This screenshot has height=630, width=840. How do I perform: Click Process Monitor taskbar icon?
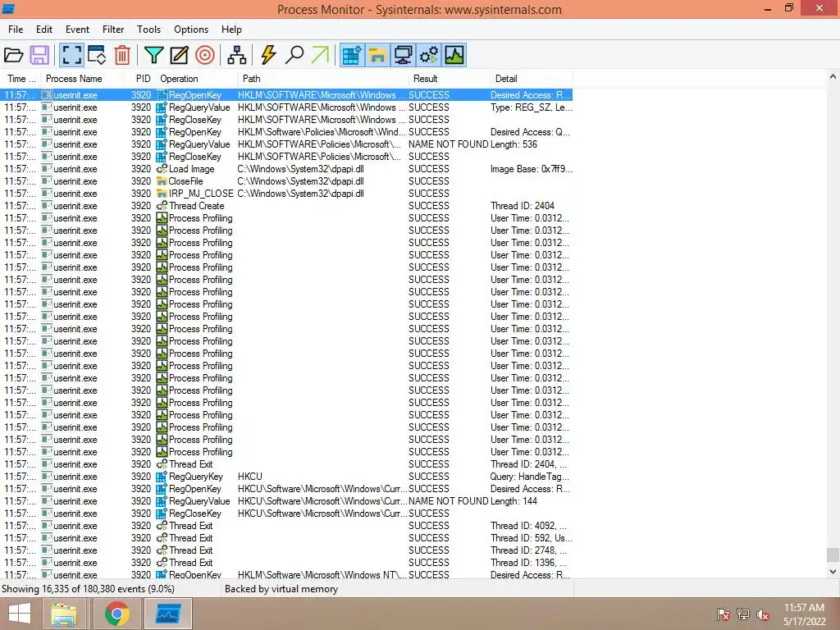click(168, 614)
